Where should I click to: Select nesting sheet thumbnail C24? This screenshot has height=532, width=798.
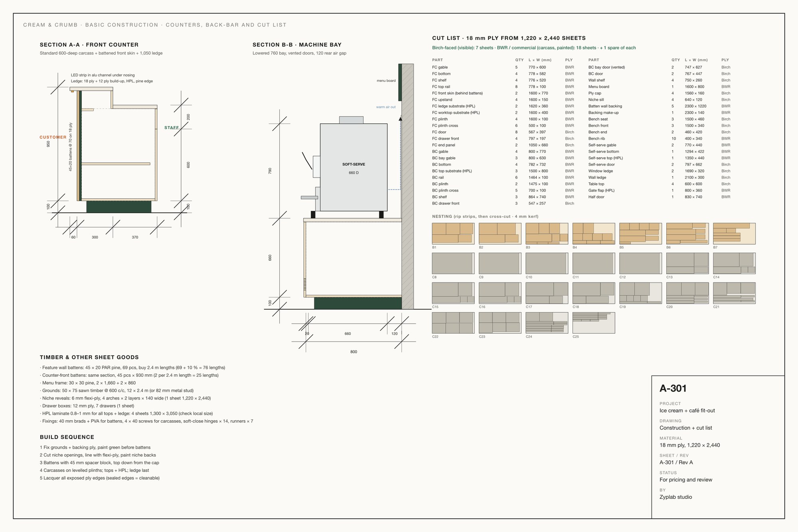pos(547,323)
